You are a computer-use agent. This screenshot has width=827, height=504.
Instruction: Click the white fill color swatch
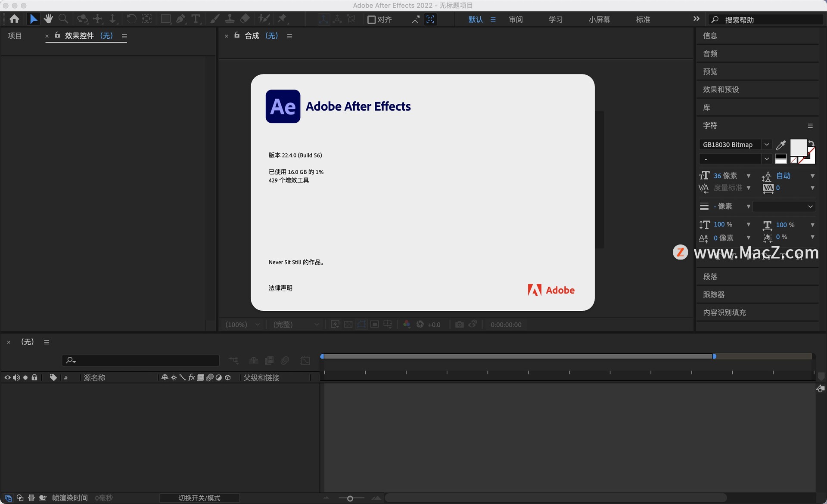[x=798, y=148]
